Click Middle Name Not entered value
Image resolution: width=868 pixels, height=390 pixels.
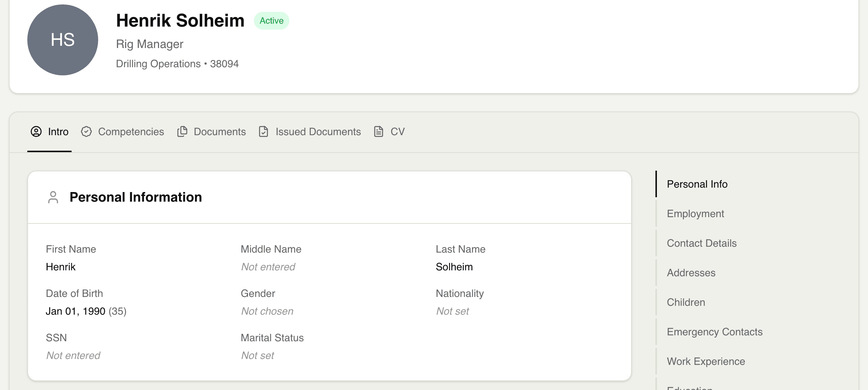click(268, 267)
